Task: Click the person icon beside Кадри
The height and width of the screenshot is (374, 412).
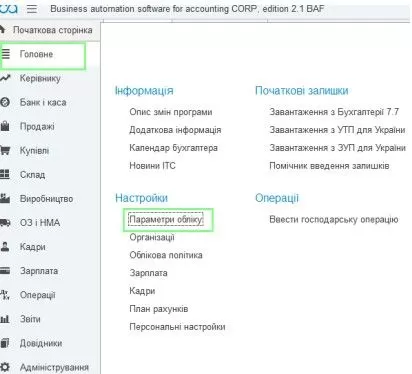Action: [x=5, y=247]
